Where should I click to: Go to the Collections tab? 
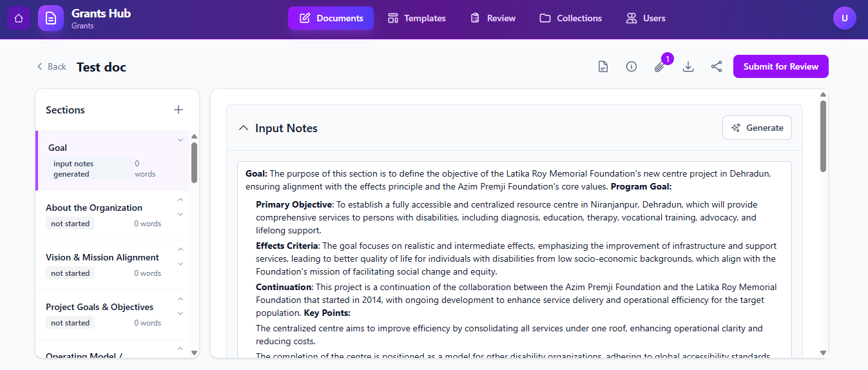coord(570,18)
